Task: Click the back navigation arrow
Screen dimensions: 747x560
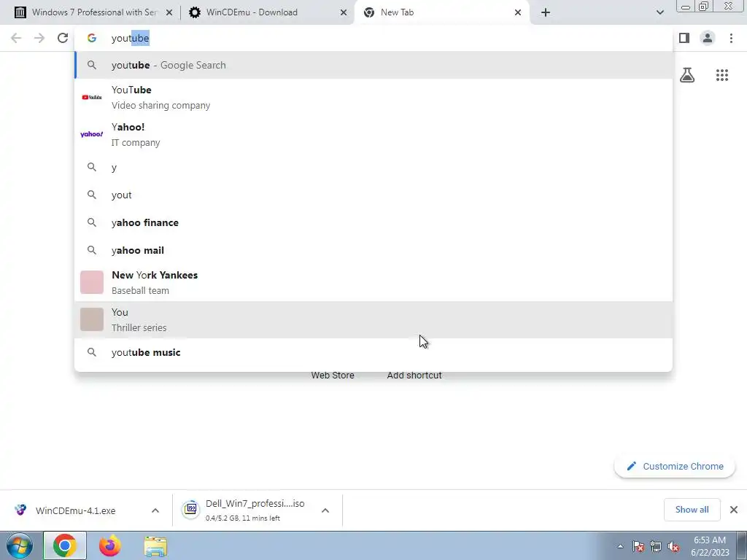Action: pyautogui.click(x=16, y=38)
